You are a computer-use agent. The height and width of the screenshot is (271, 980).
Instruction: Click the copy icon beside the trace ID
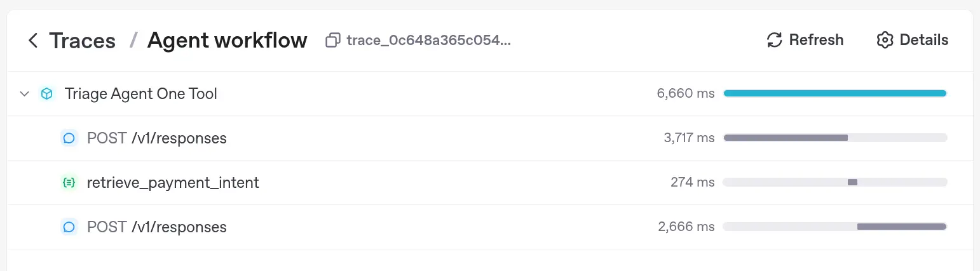click(x=332, y=41)
